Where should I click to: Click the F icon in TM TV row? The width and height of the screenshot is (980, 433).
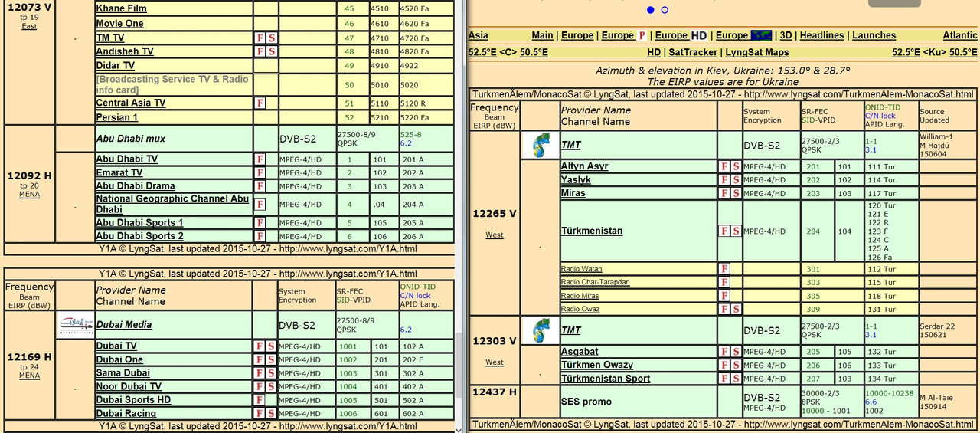260,38
